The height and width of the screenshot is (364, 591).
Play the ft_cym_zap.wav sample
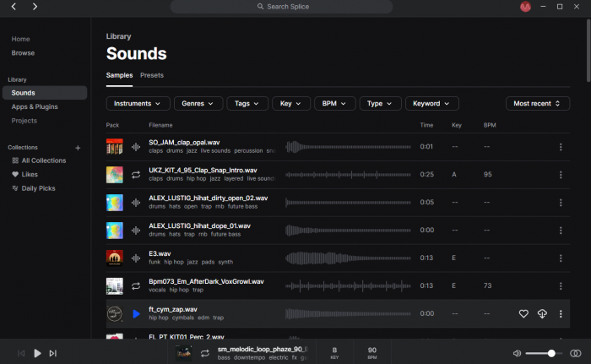point(137,314)
